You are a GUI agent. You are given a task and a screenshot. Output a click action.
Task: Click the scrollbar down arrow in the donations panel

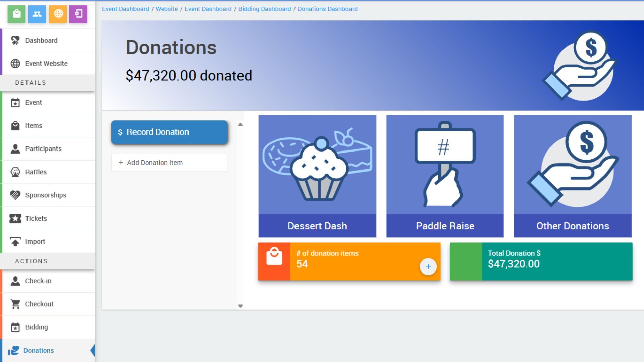click(240, 306)
